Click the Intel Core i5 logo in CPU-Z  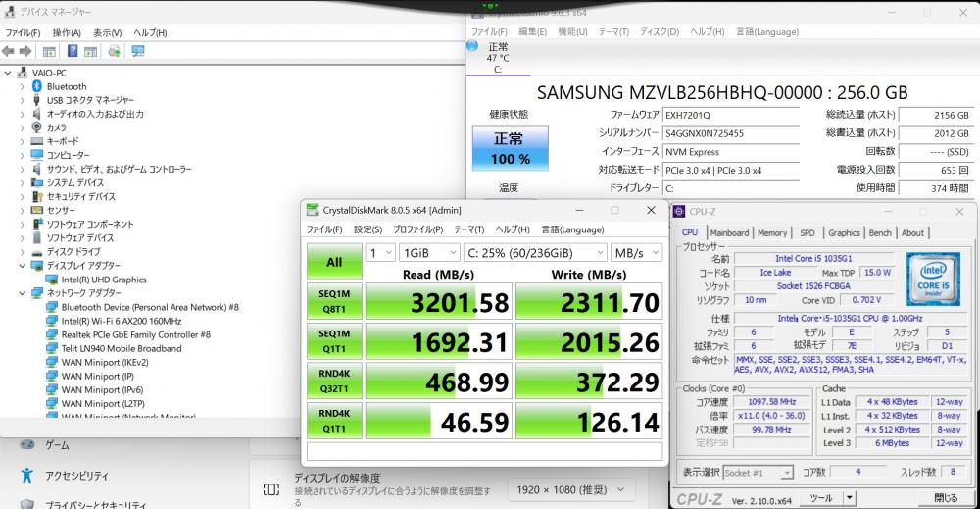(933, 279)
